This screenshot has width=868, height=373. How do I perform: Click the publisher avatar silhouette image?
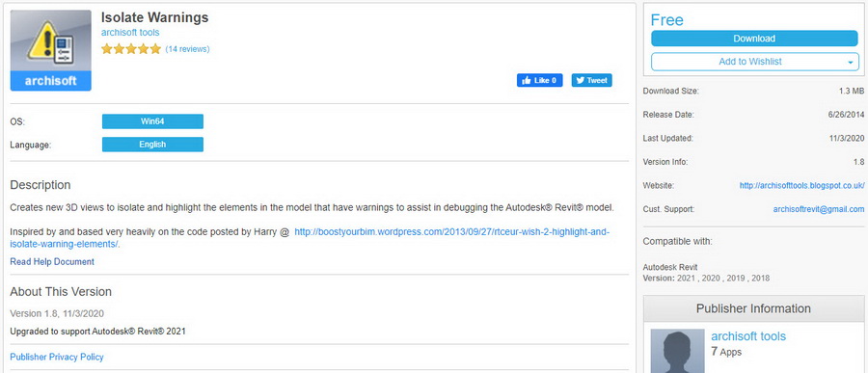678,351
